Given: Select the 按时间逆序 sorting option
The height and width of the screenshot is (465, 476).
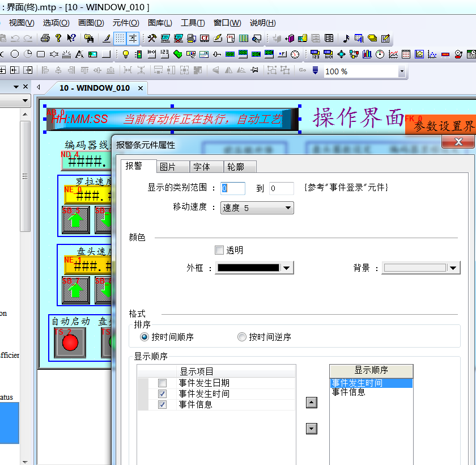Looking at the screenshot, I should point(241,337).
